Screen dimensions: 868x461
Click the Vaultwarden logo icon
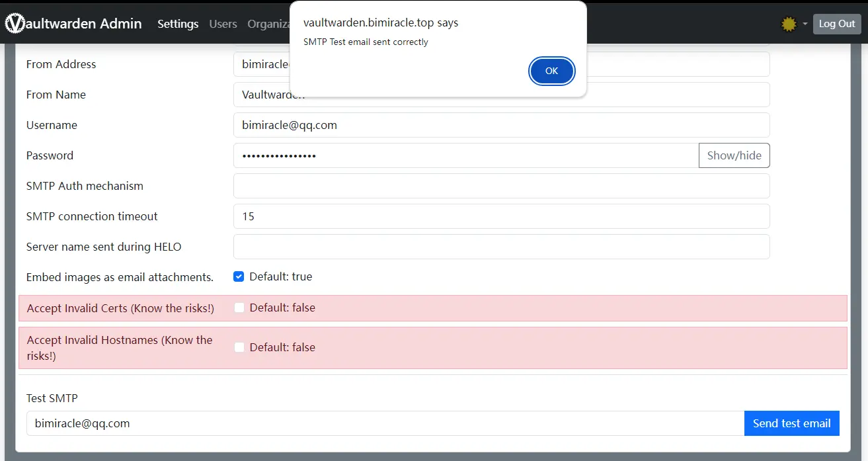[x=15, y=24]
